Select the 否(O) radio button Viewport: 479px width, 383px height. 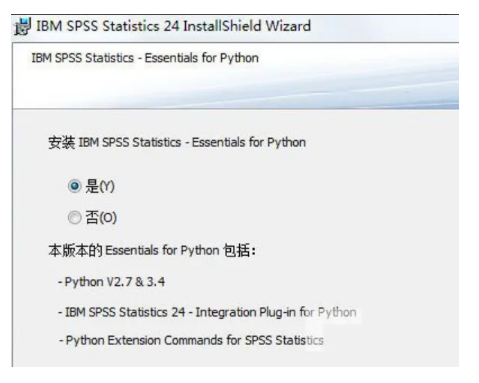[74, 218]
